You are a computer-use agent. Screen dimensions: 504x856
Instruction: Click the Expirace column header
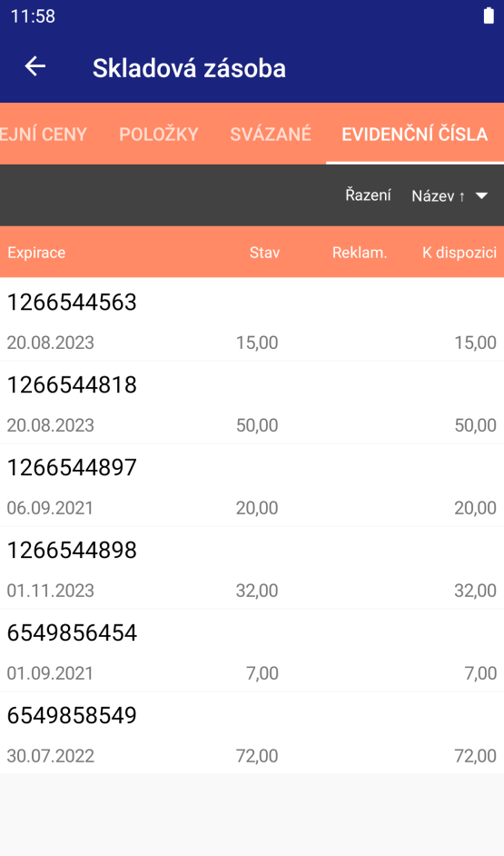(36, 253)
